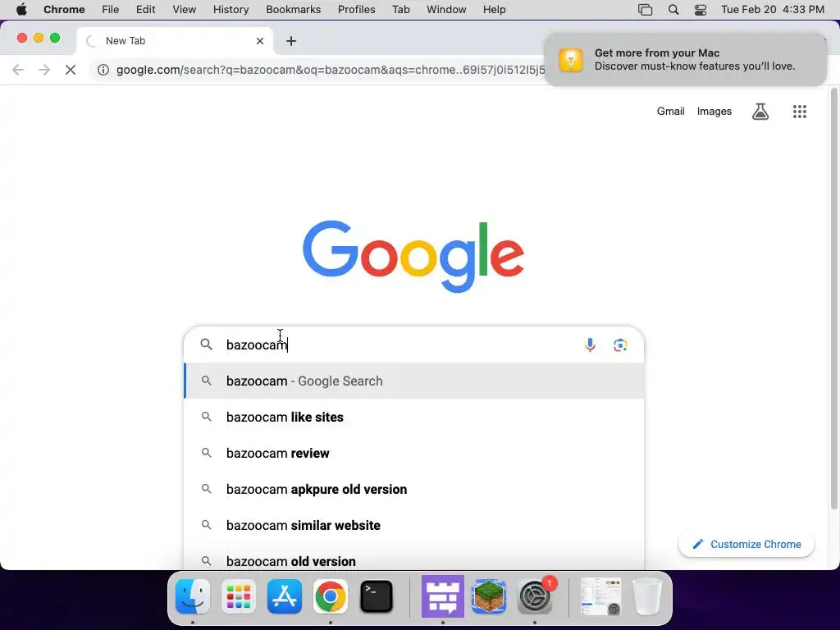The height and width of the screenshot is (630, 840).
Task: Select suggestion bazoocam apkpure old version
Action: click(414, 489)
